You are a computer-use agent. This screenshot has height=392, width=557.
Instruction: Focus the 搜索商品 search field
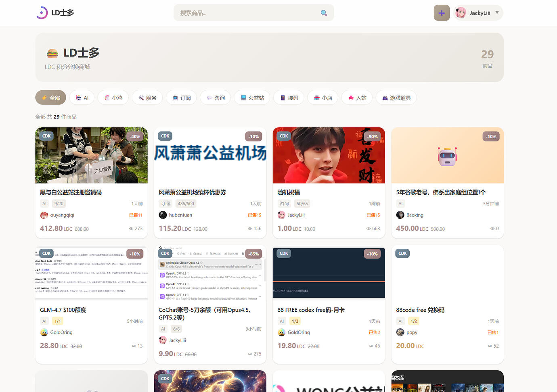[x=253, y=13]
